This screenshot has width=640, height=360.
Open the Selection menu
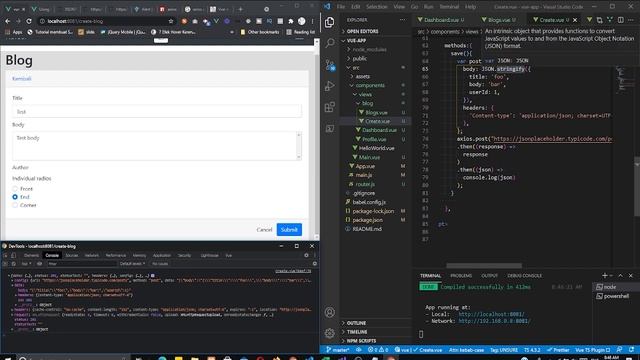376,7
